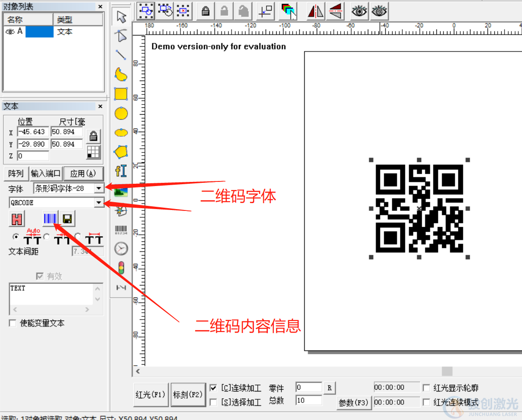The width and height of the screenshot is (522, 420).
Task: Toggle 使能变量文本 checkbox
Action: tap(12, 323)
